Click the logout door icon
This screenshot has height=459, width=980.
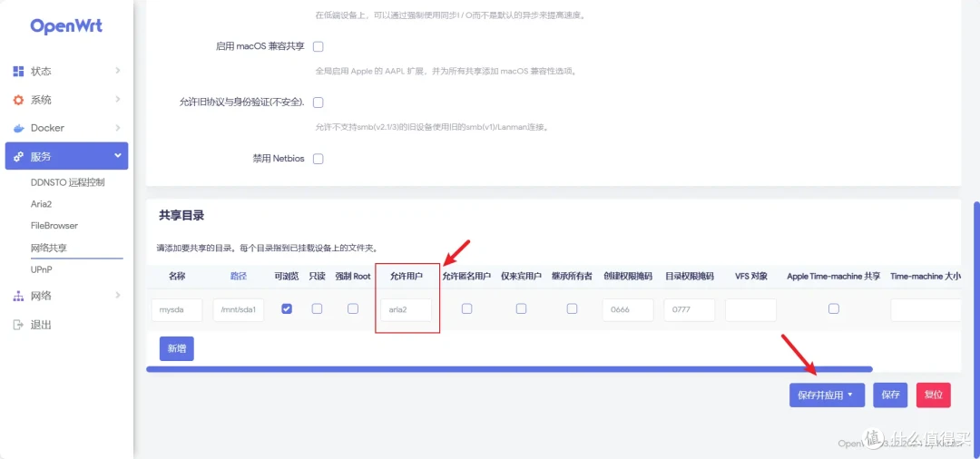click(19, 325)
